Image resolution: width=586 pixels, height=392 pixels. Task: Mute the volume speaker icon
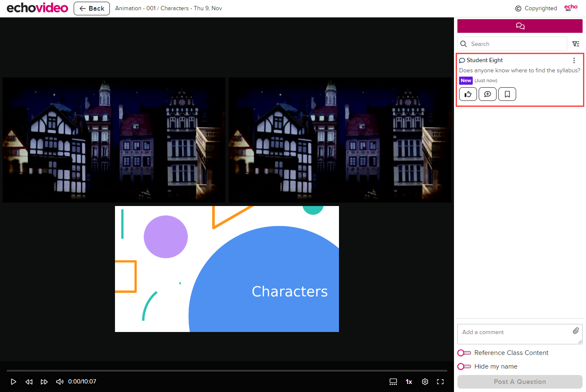[x=60, y=382]
